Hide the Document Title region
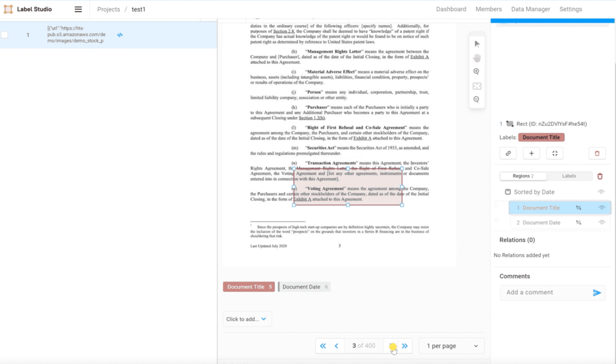This screenshot has height=364, width=616. point(602,207)
